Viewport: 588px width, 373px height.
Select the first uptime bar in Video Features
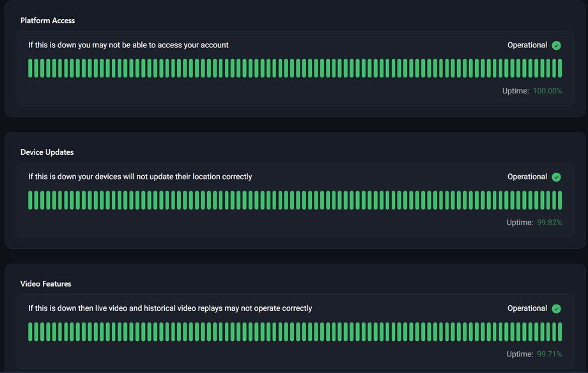point(31,332)
